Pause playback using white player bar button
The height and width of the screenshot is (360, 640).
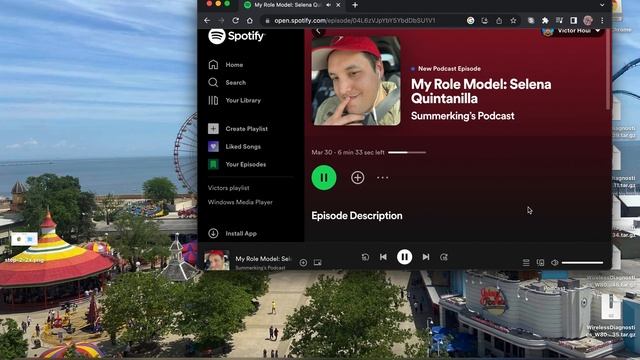point(404,257)
